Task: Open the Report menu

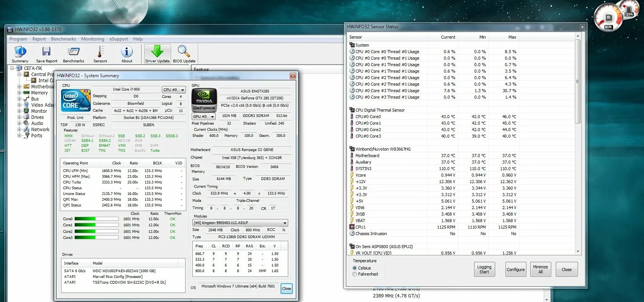Action: tap(39, 39)
